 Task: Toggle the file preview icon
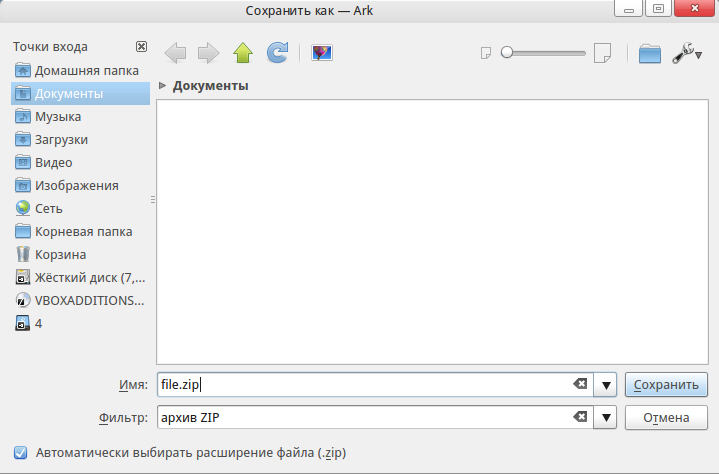(322, 53)
